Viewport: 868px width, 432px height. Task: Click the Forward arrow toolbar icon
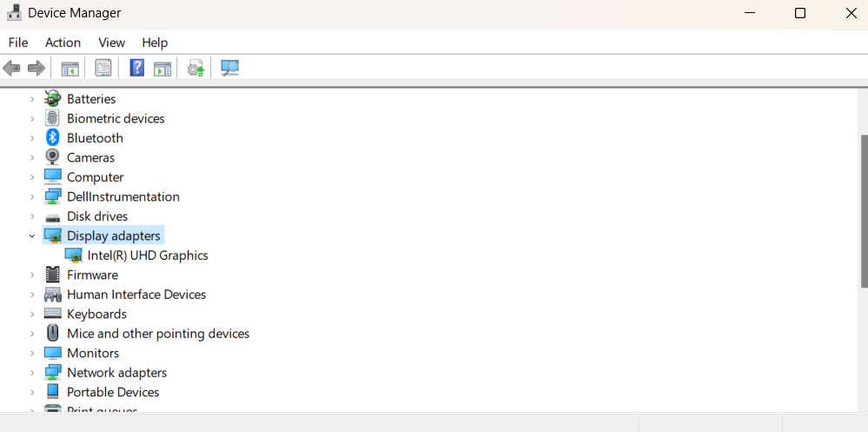coord(36,68)
